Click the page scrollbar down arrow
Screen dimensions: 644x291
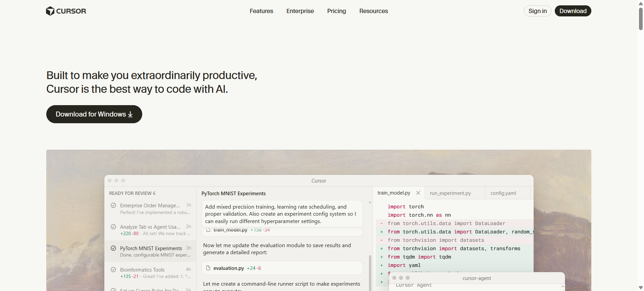click(641, 288)
